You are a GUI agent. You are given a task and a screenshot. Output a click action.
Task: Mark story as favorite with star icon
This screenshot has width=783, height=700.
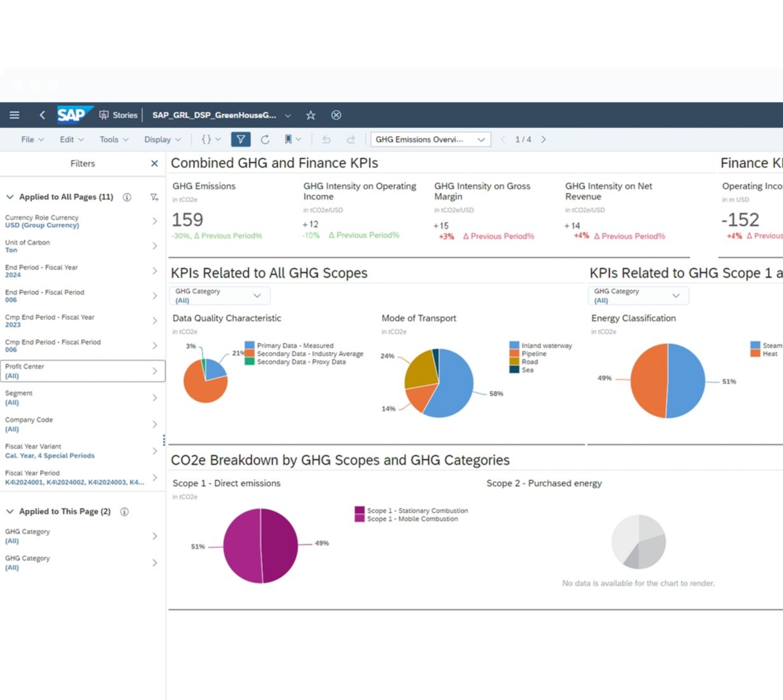click(311, 115)
